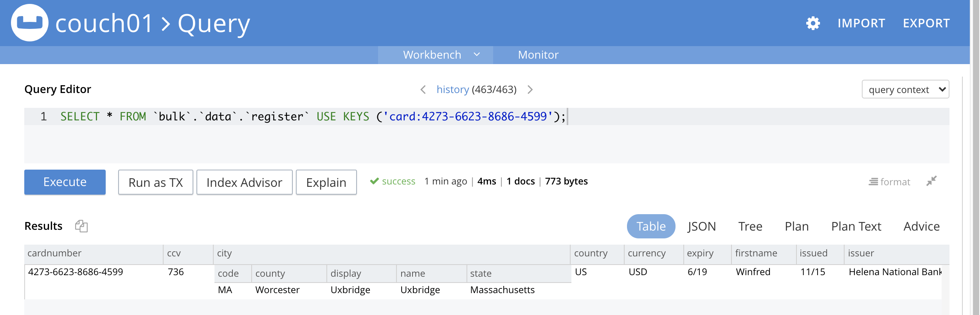Switch results to Tree view
Screen dimensions: 980x315
(750, 226)
